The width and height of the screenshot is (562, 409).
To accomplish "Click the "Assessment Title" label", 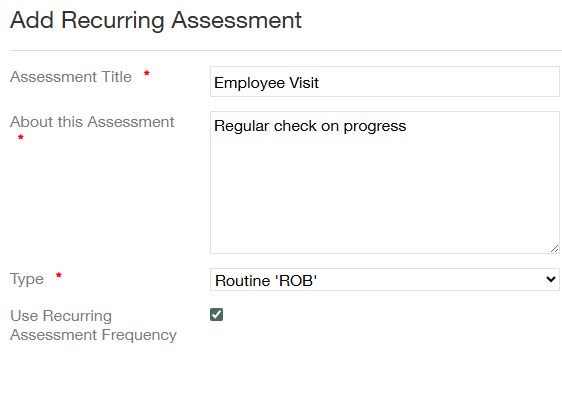I will click(x=71, y=77).
